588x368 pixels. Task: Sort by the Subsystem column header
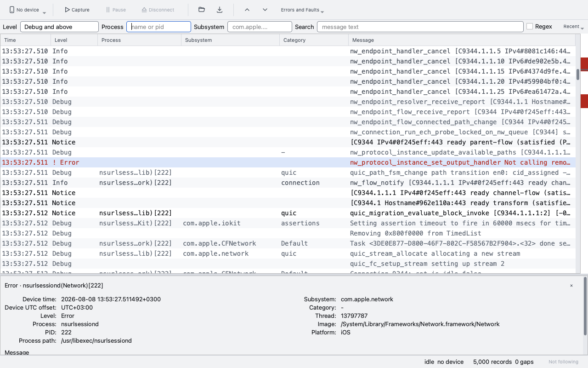pos(230,40)
